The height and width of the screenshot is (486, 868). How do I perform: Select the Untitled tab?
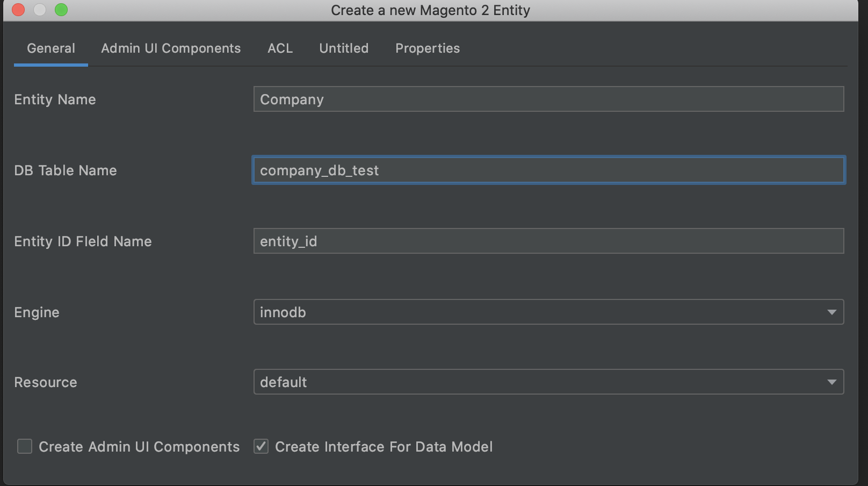point(344,48)
